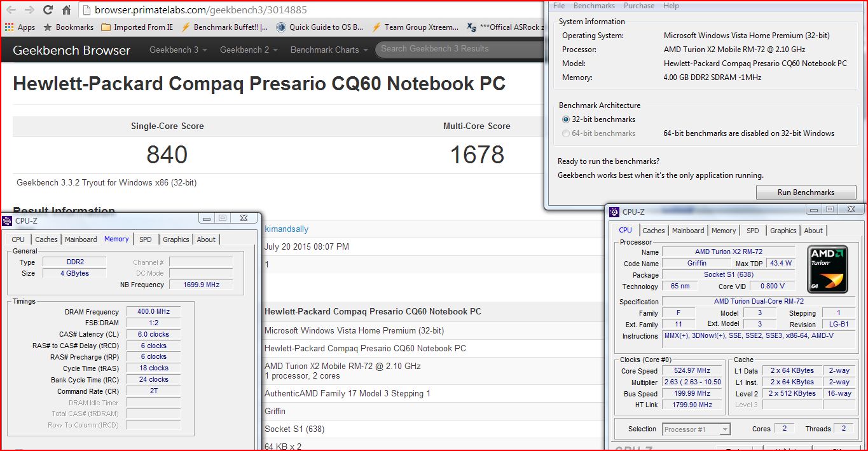Click Single-Core Score 840 value
This screenshot has height=451, width=868.
[x=167, y=155]
